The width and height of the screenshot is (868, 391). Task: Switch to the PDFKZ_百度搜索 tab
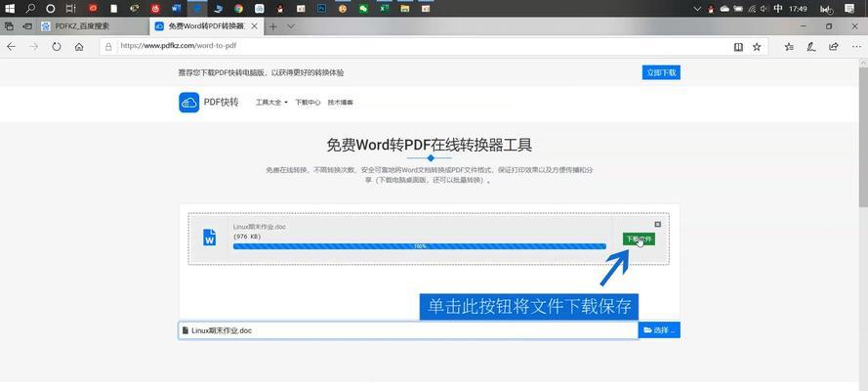(x=93, y=26)
